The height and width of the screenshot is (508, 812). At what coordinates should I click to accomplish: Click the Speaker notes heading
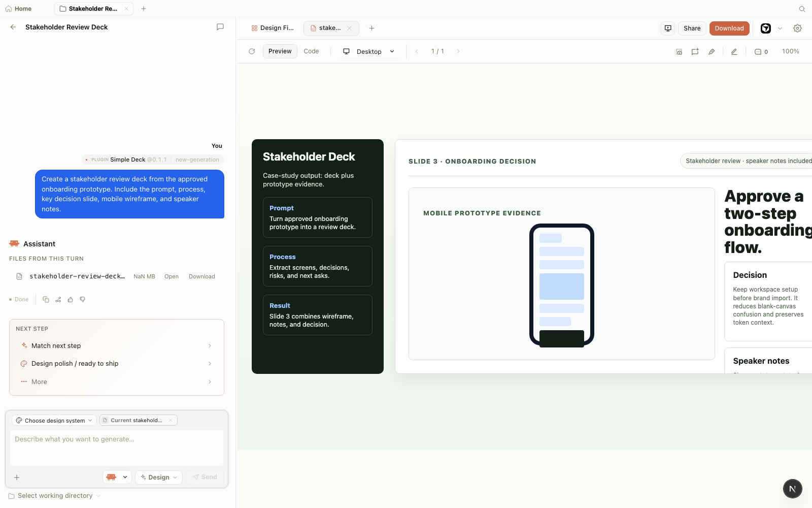click(761, 361)
